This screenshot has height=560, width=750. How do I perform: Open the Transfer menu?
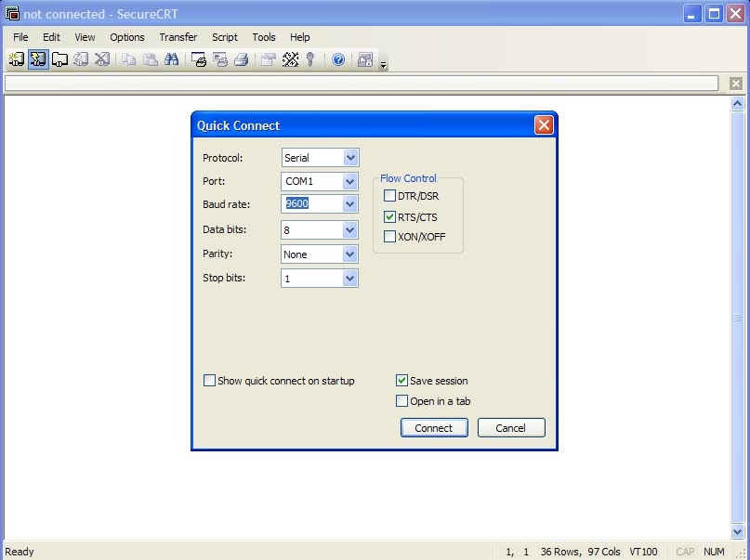point(178,37)
